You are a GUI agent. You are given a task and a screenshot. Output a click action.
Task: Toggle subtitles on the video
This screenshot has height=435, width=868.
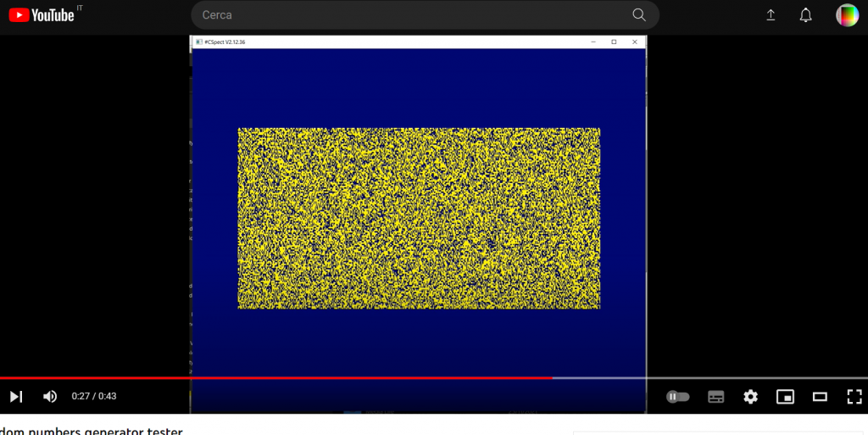click(x=715, y=396)
